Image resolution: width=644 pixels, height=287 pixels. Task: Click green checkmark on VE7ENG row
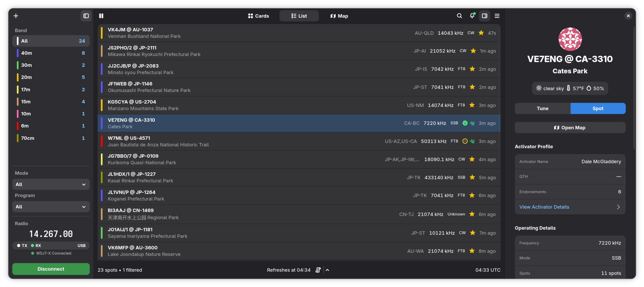click(465, 123)
